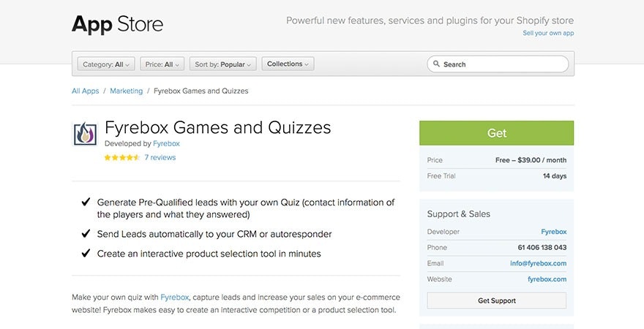
Task: Click the Fyrebox flame app logo
Action: tap(85, 134)
